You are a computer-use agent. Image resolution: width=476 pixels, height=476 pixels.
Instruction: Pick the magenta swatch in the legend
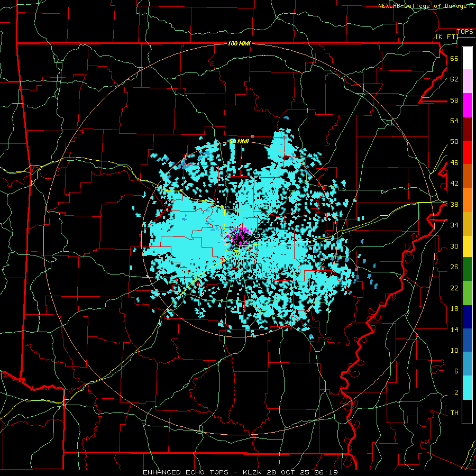(x=467, y=105)
